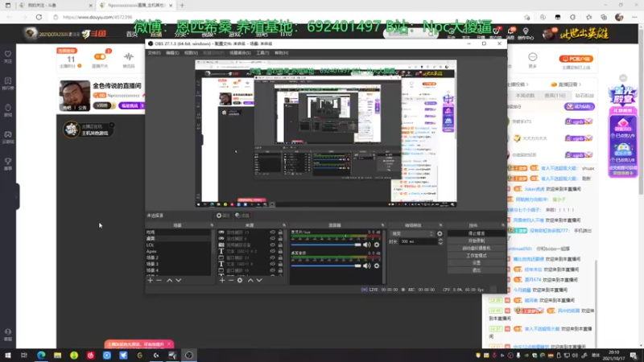Toggle 工作室模式 studio mode in OBS controls
This screenshot has height=362, width=644.
coord(477,255)
